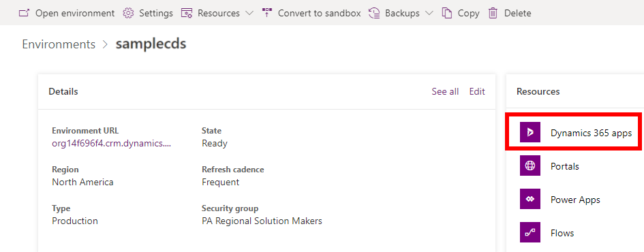The height and width of the screenshot is (252, 644).
Task: Click the Resources card heading
Action: (x=538, y=91)
